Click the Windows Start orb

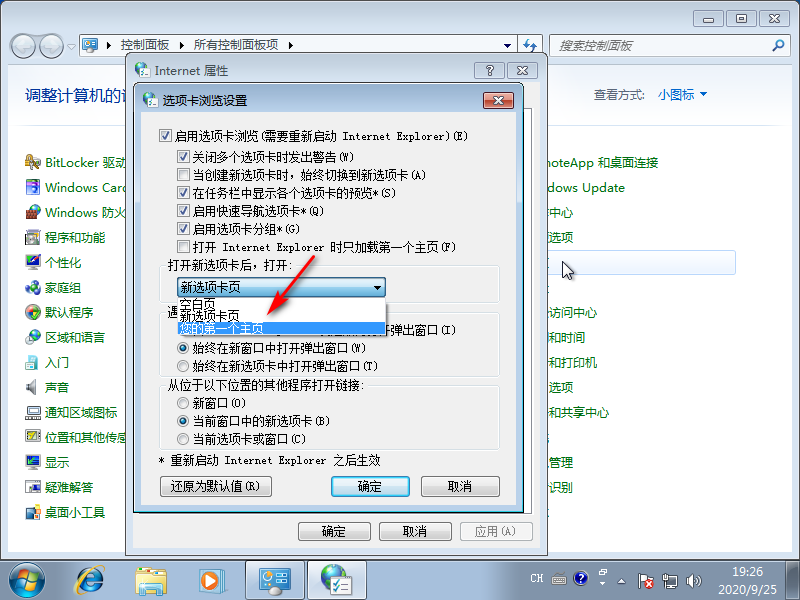[x=27, y=581]
